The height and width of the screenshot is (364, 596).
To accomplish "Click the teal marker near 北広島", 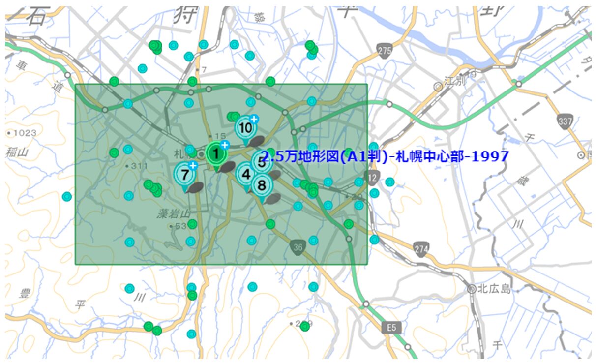I will [x=374, y=240].
